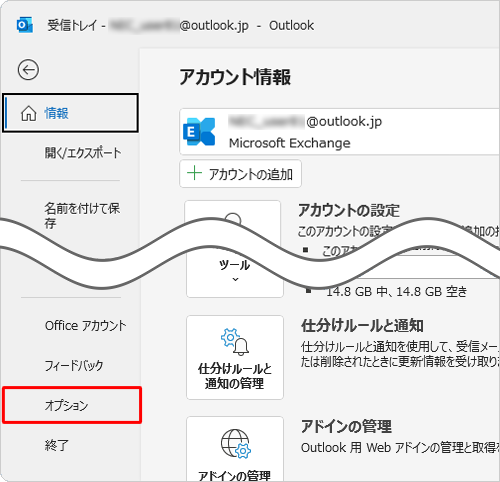Click the アドインの管理 button
The width and height of the screenshot is (500, 482).
[235, 449]
